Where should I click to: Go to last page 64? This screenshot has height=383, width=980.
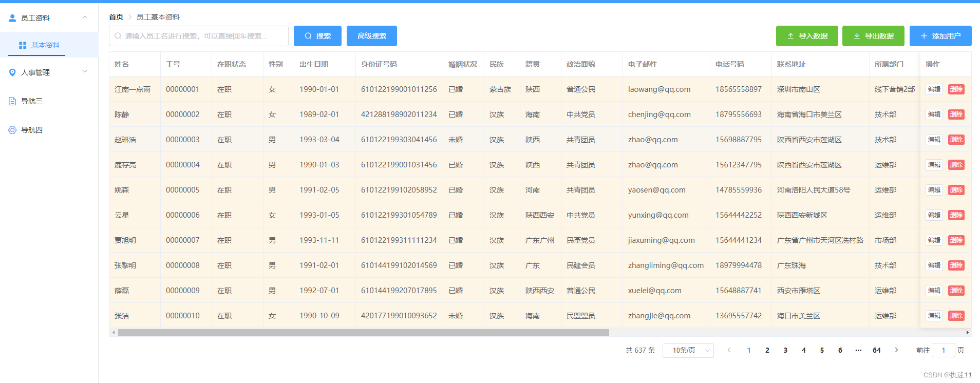877,350
